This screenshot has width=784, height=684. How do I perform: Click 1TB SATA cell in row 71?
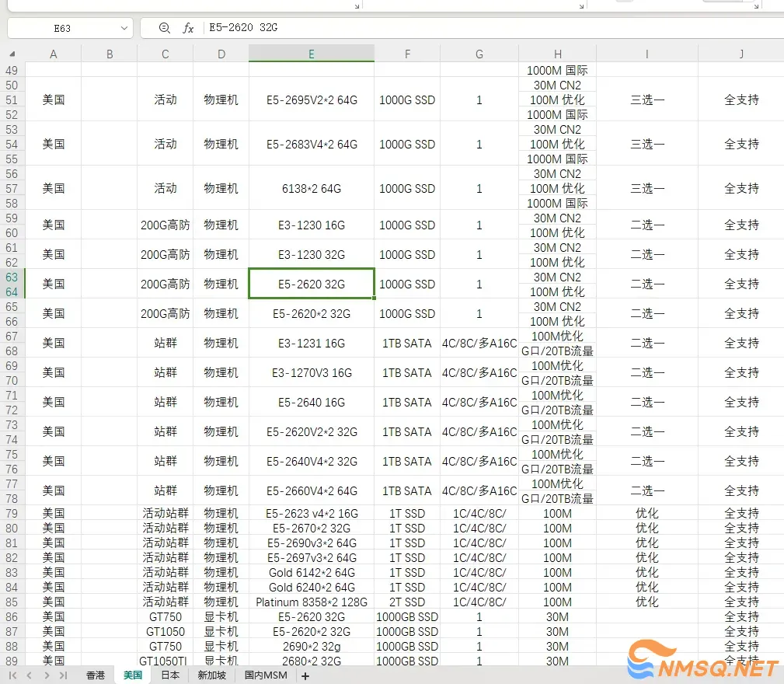(x=407, y=403)
